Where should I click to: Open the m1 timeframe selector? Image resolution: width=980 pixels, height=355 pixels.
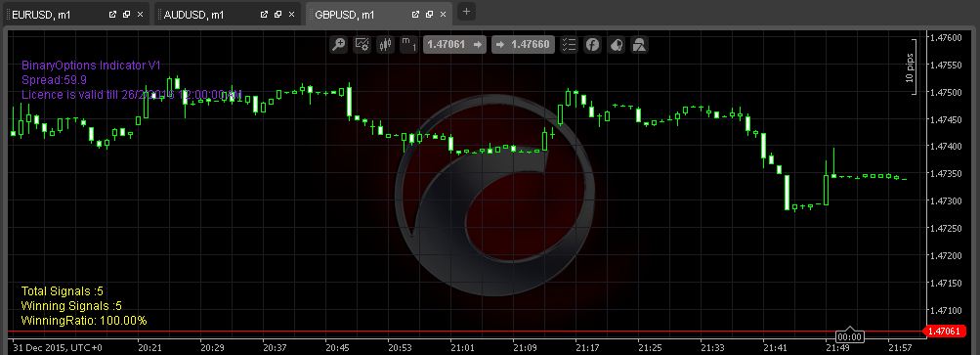pos(408,44)
